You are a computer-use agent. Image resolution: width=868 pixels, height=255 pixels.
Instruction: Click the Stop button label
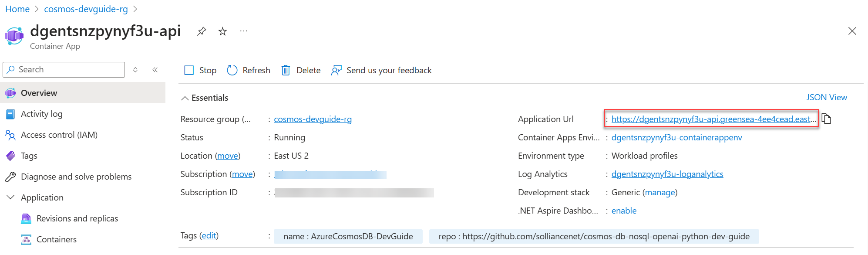pos(208,70)
